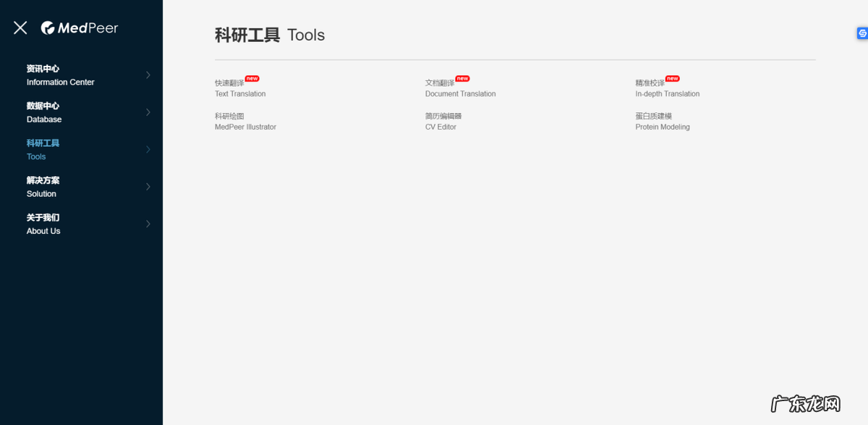Click the new badge on In-depth Translation

[x=673, y=78]
